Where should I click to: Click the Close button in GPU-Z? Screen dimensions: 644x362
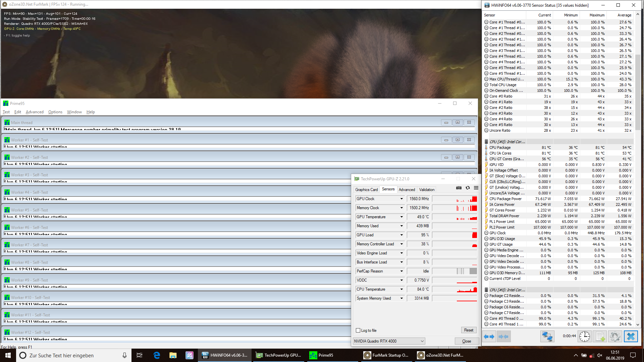(x=466, y=341)
